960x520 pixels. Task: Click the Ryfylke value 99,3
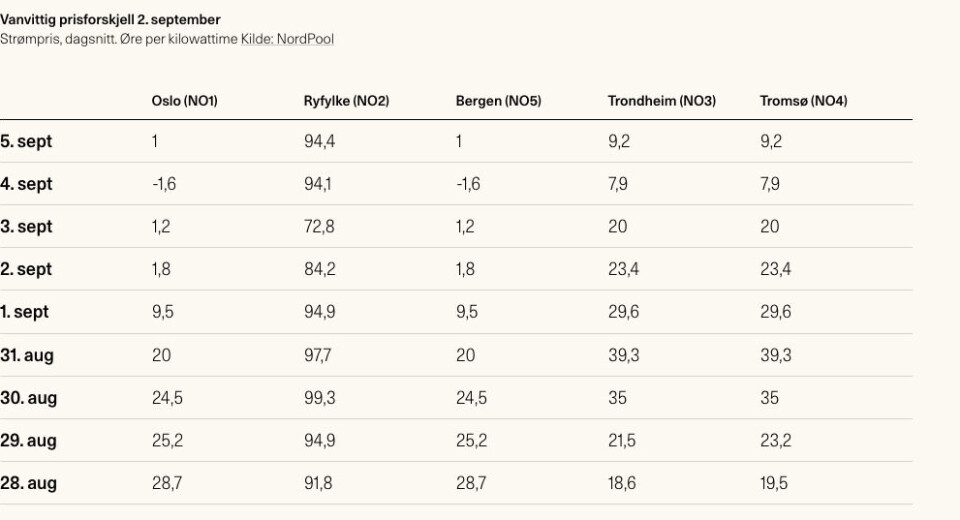click(319, 398)
